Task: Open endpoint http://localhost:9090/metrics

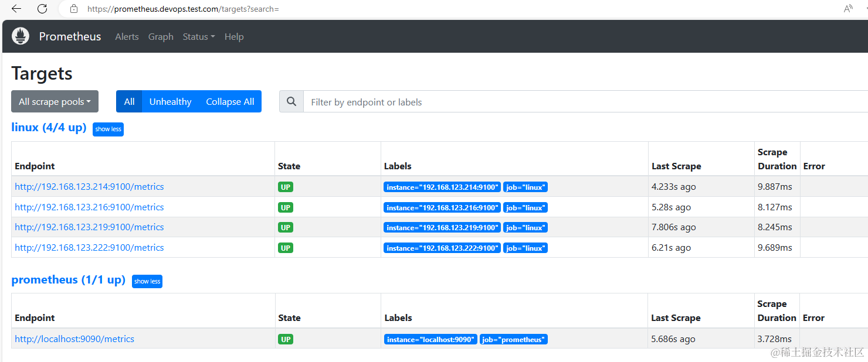Action: pyautogui.click(x=74, y=339)
